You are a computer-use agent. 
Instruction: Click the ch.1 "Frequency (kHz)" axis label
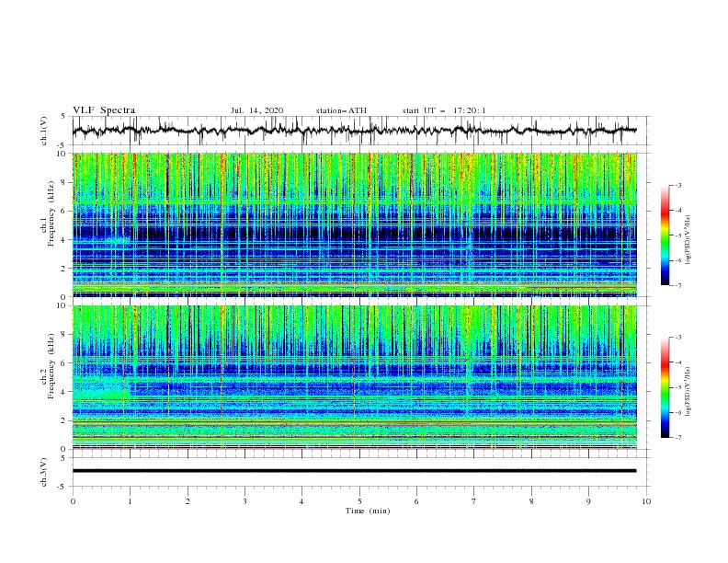tap(51, 213)
